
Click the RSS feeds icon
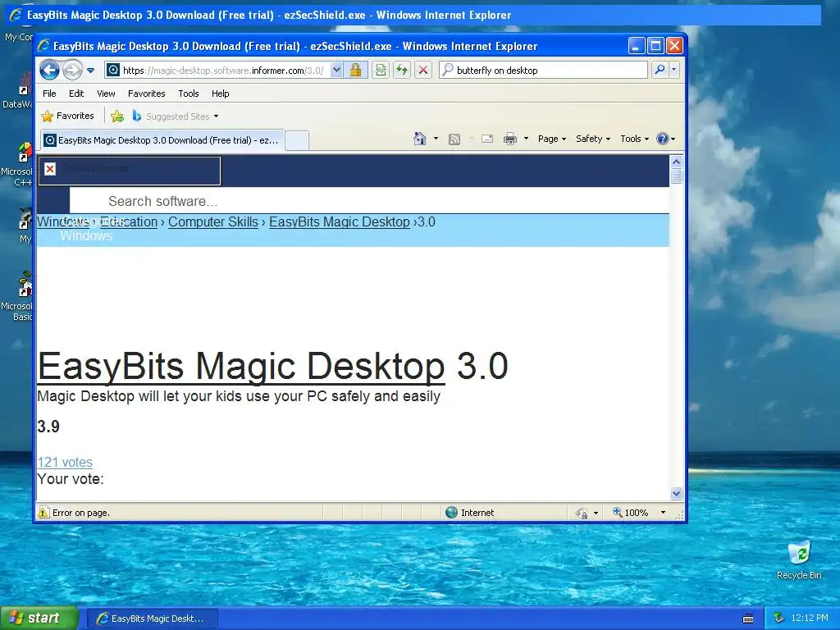coord(454,139)
